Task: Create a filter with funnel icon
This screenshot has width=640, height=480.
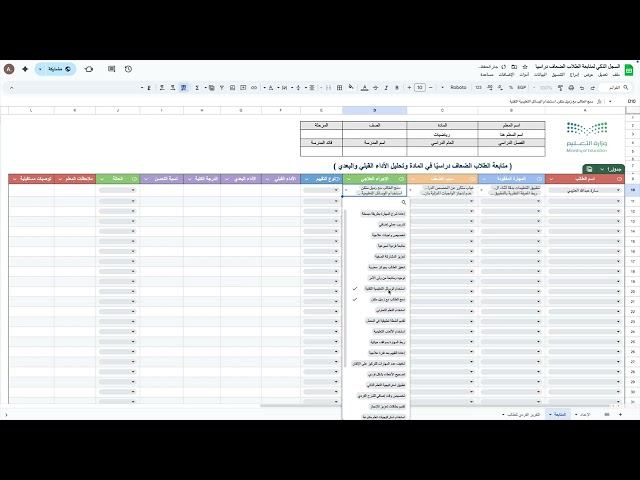Action: pyautogui.click(x=222, y=87)
